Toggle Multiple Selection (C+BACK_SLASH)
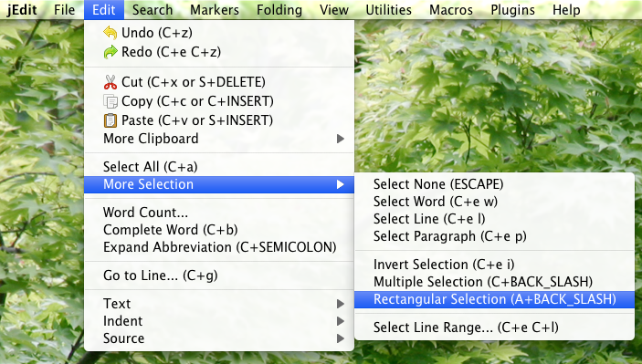Image resolution: width=642 pixels, height=364 pixels. coord(495,282)
